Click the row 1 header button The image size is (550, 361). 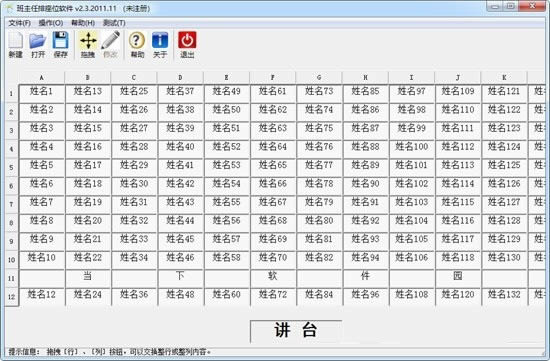(11, 93)
